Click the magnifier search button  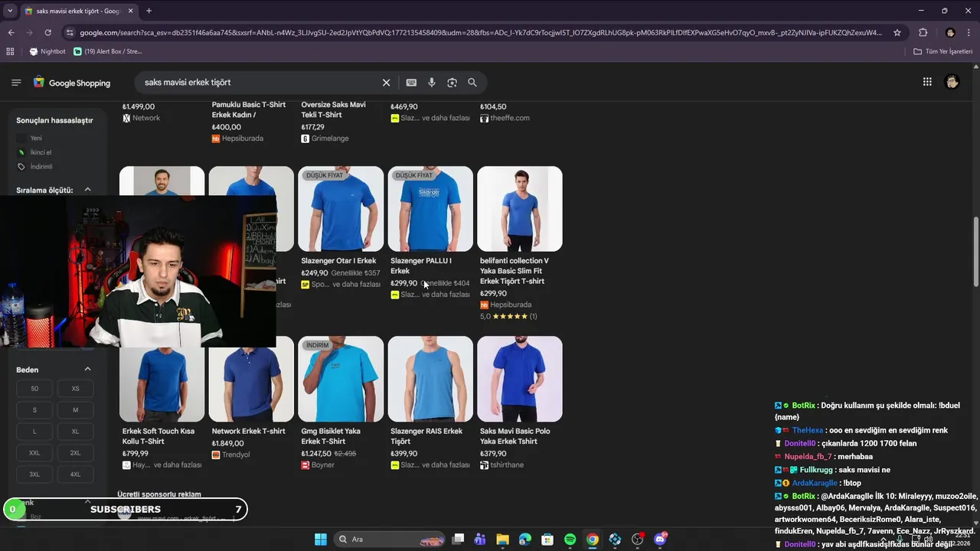[472, 83]
